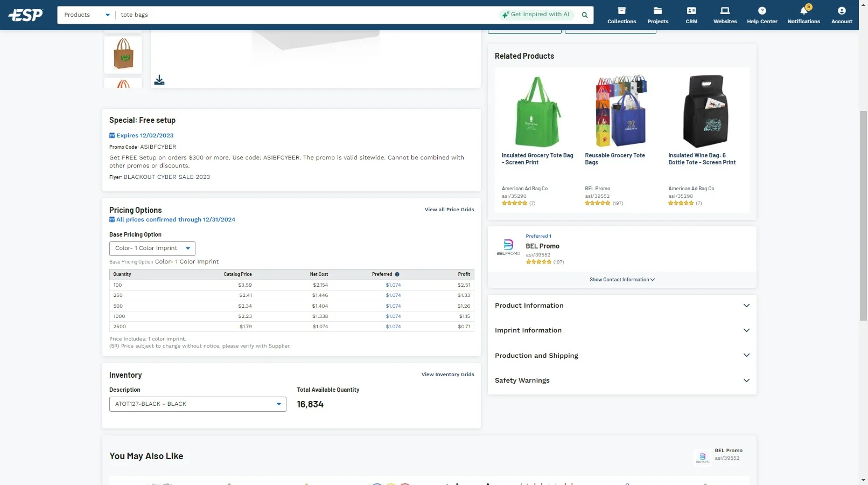Expand the Production and Shipping section

(x=622, y=356)
